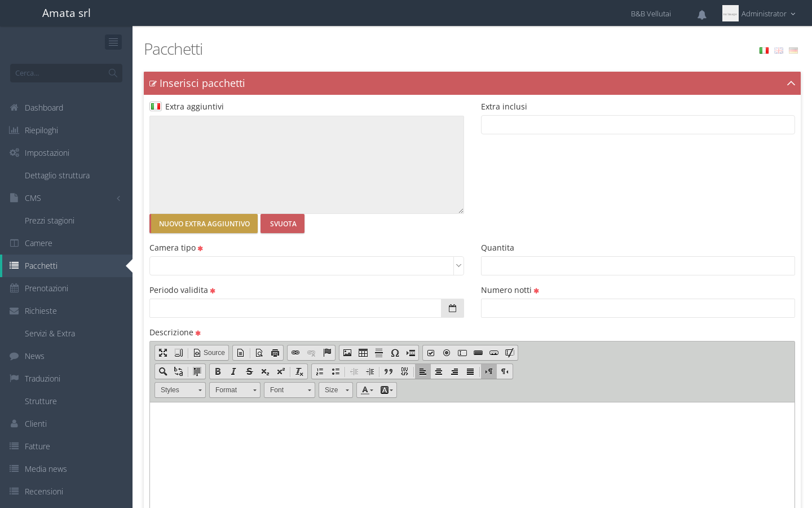The height and width of the screenshot is (508, 812).
Task: Toggle justify alignment in editor
Action: [x=470, y=371]
